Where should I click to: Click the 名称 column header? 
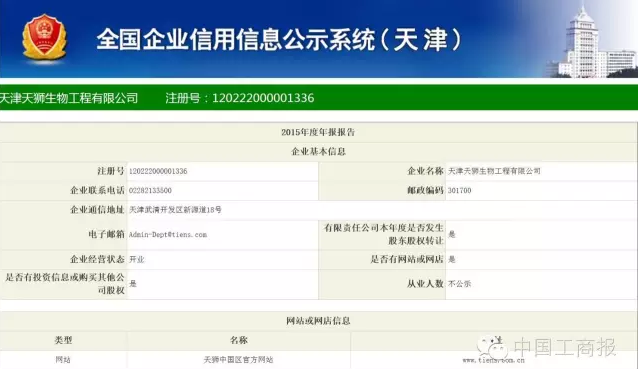239,340
